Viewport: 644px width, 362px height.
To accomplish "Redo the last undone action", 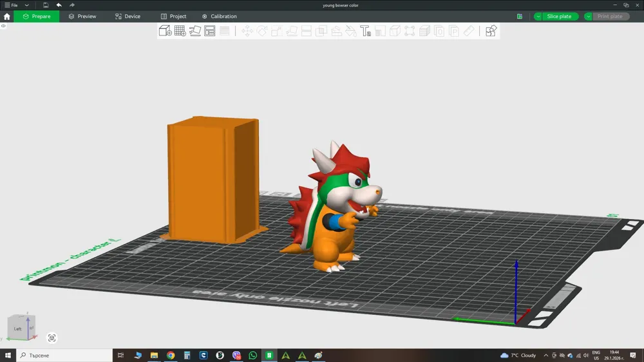I will [72, 5].
